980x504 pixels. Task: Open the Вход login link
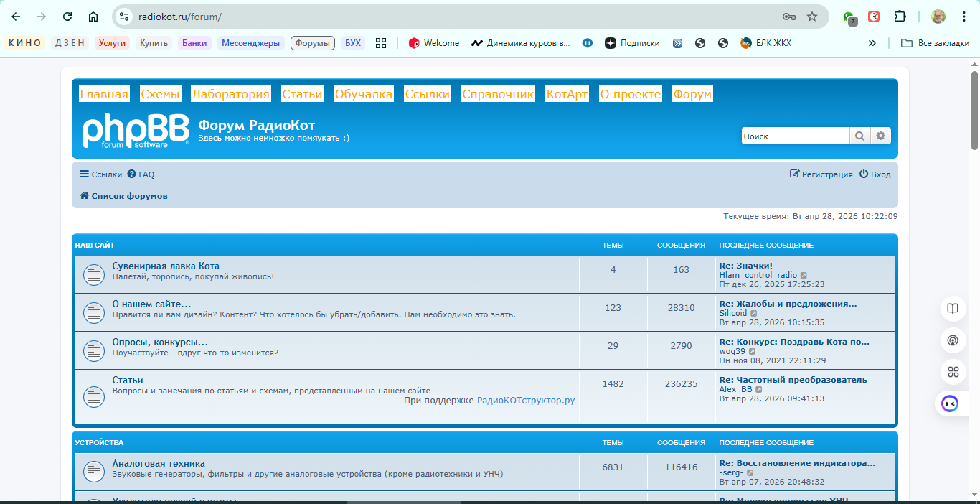click(875, 174)
